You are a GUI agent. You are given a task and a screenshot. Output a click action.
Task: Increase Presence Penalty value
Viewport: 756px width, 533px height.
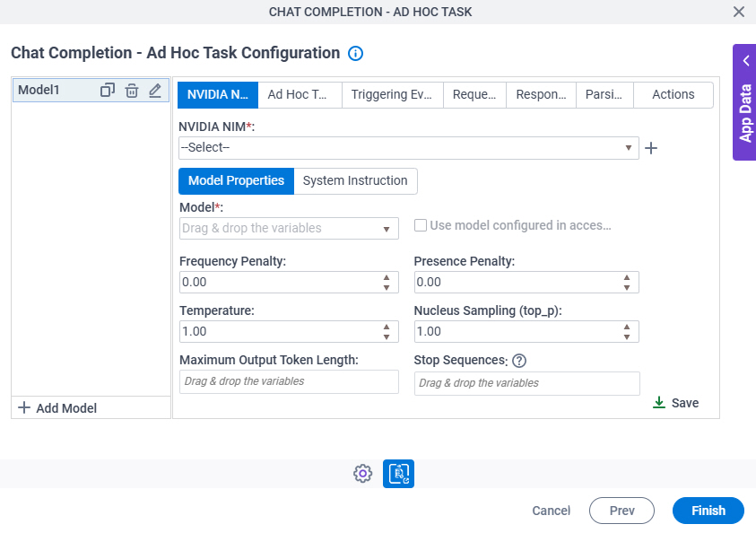point(626,278)
